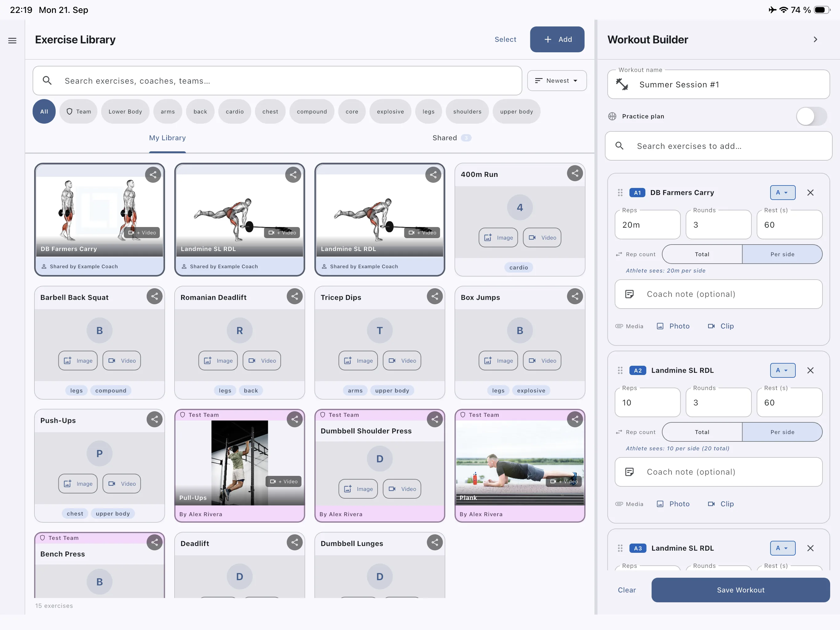
Task: Set DB Farmers Carry rep count to Total
Action: click(x=702, y=254)
